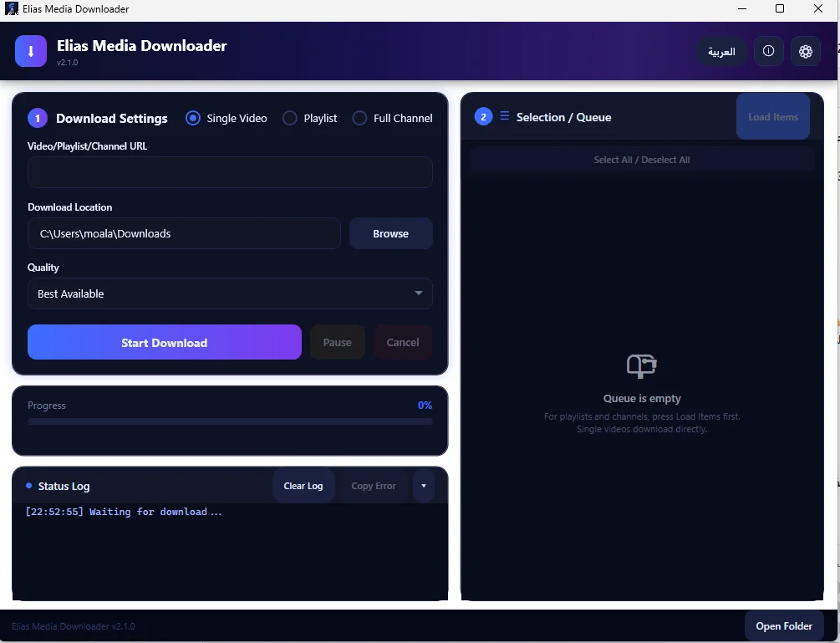Open settings gear icon

[x=805, y=52]
